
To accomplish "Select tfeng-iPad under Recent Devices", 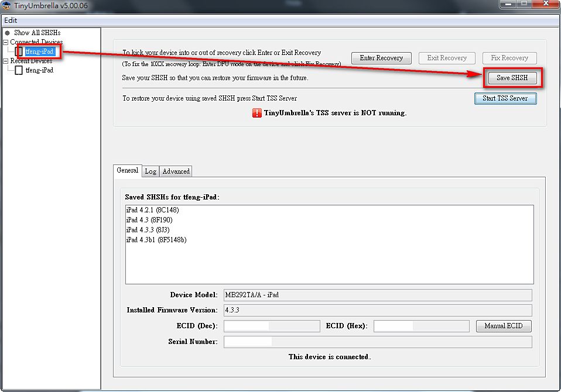I will (39, 70).
